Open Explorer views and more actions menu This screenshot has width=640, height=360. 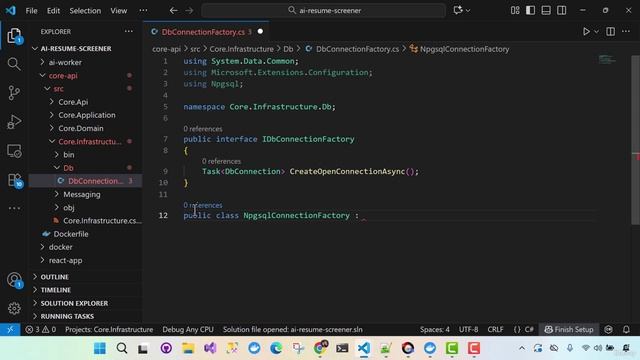point(129,31)
